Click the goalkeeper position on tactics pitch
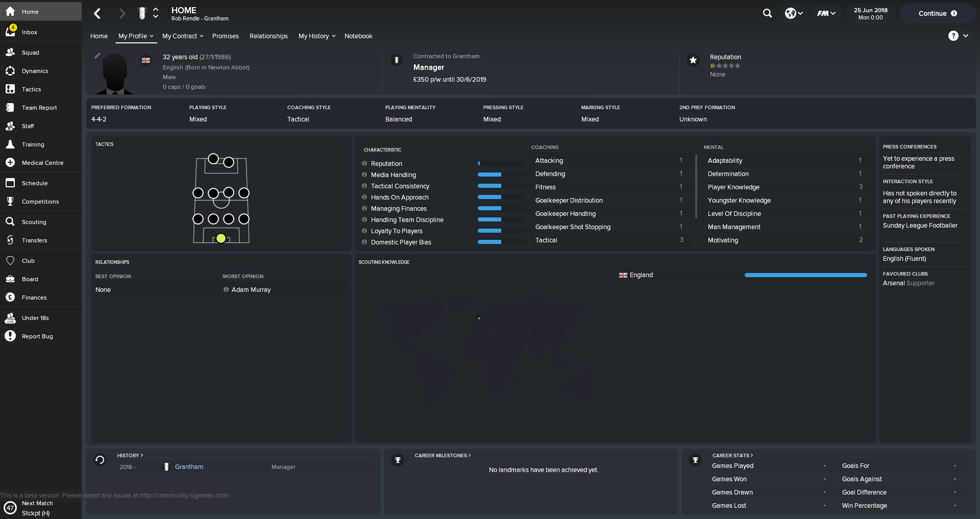This screenshot has width=980, height=519. coord(221,238)
